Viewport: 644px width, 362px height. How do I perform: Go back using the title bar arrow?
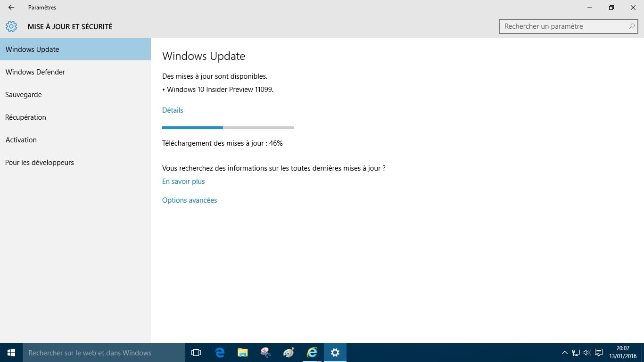[x=11, y=8]
